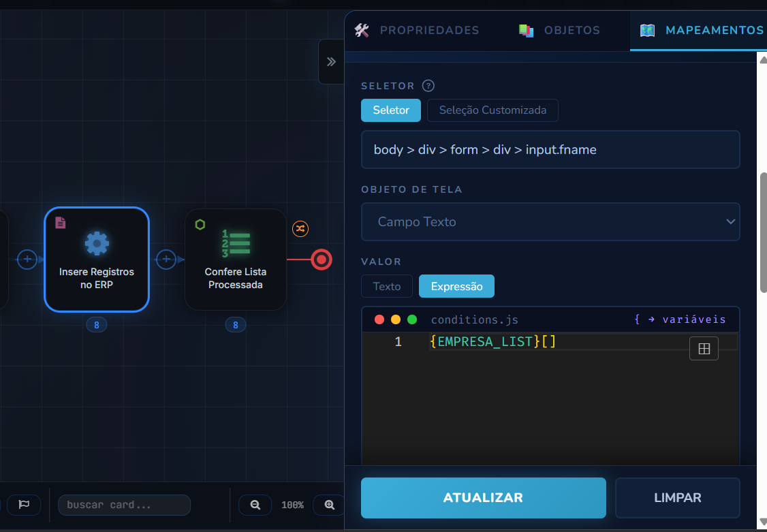The height and width of the screenshot is (532, 767).
Task: Insert variables via the variáveis link
Action: pyautogui.click(x=680, y=319)
